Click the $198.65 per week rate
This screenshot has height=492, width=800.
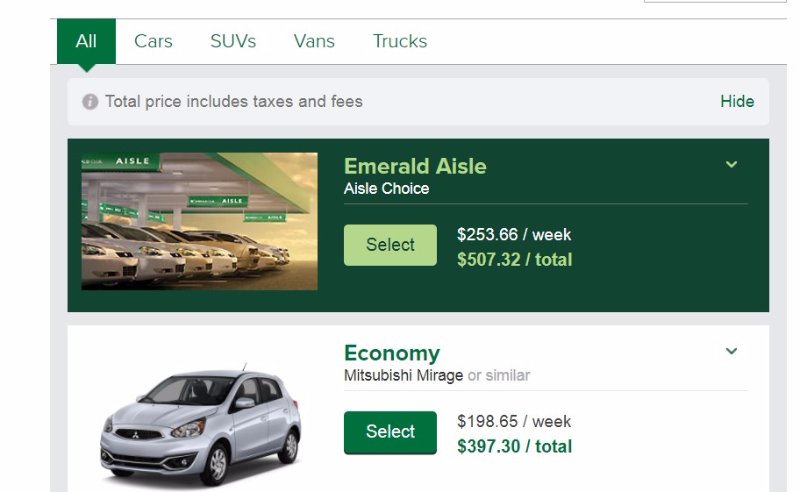coord(513,421)
